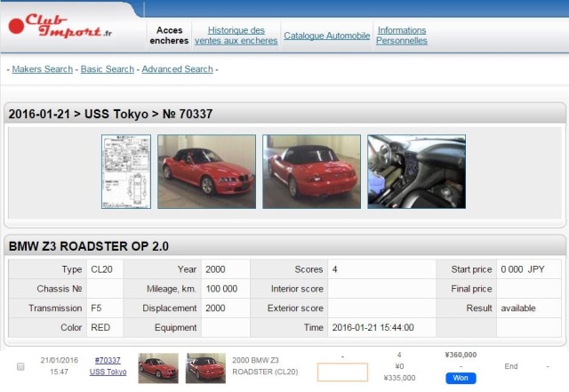Open the Basic Search link

click(107, 69)
